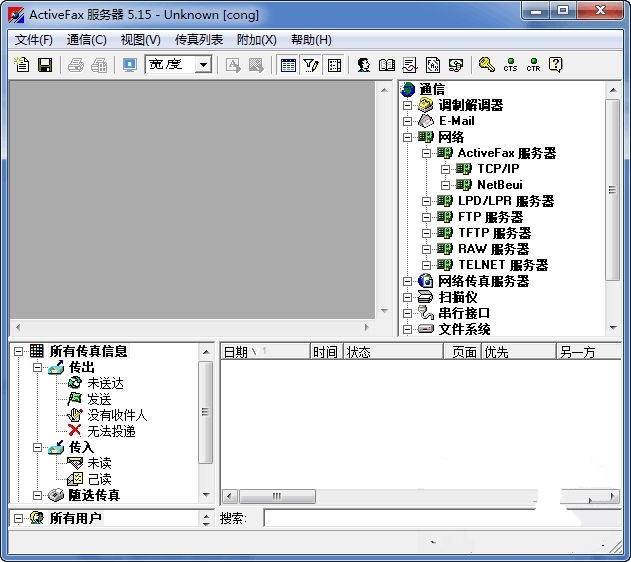The image size is (631, 562).
Task: Sort by the 时间 column header
Action: [326, 352]
